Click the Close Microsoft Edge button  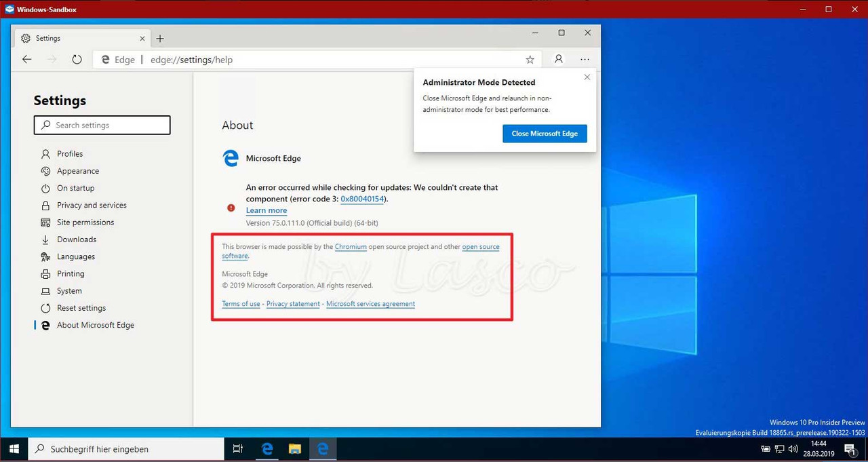click(x=545, y=134)
